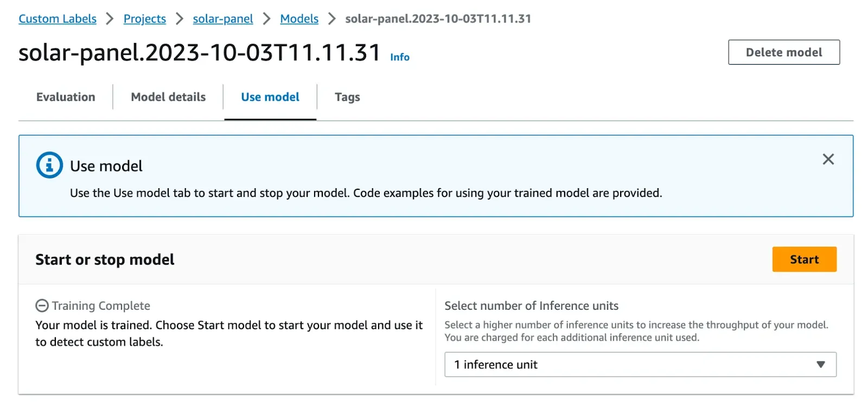Image resolution: width=868 pixels, height=403 pixels.
Task: Click Select number of Inference units label
Action: pyautogui.click(x=531, y=306)
